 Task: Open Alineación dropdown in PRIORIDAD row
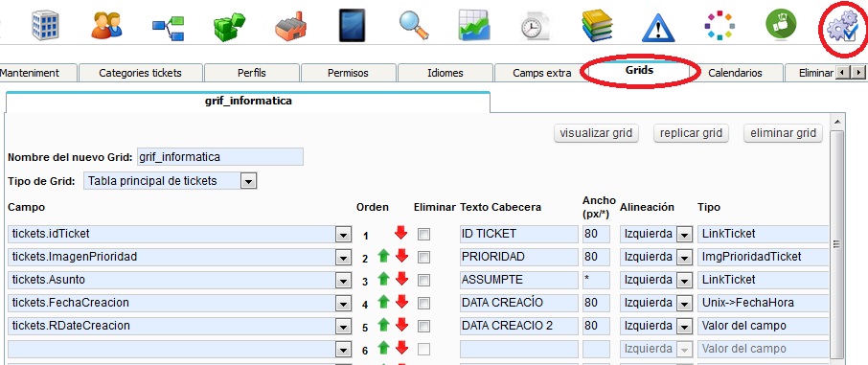(x=685, y=258)
